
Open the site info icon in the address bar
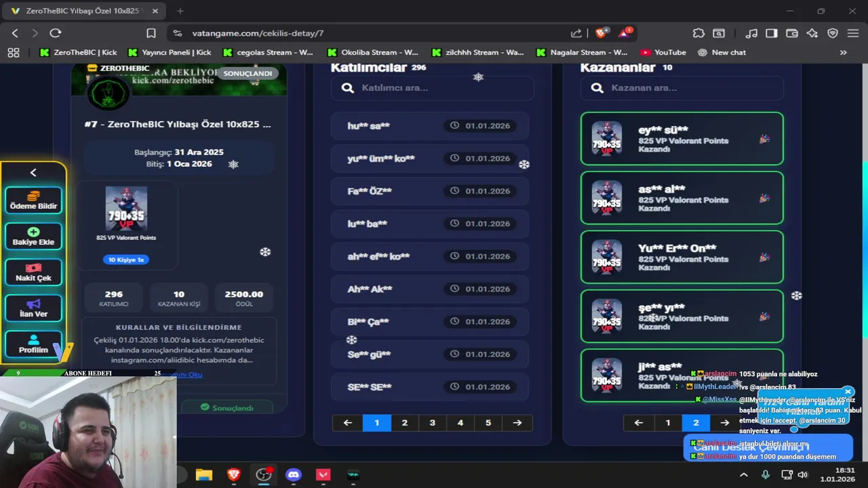tap(178, 33)
